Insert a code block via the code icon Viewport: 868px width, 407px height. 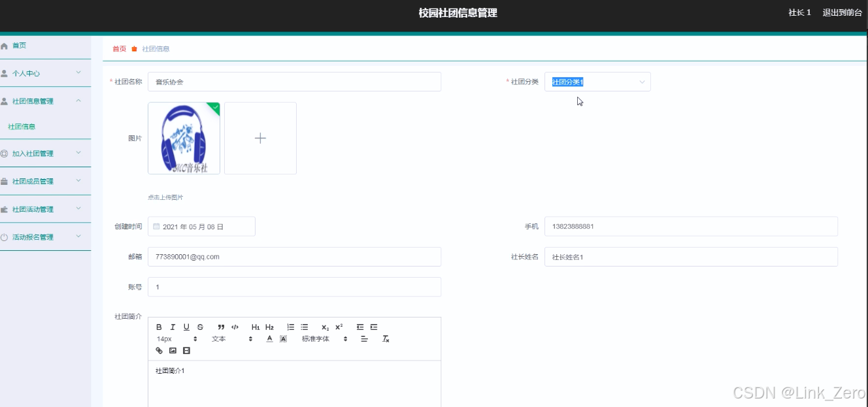click(x=235, y=327)
